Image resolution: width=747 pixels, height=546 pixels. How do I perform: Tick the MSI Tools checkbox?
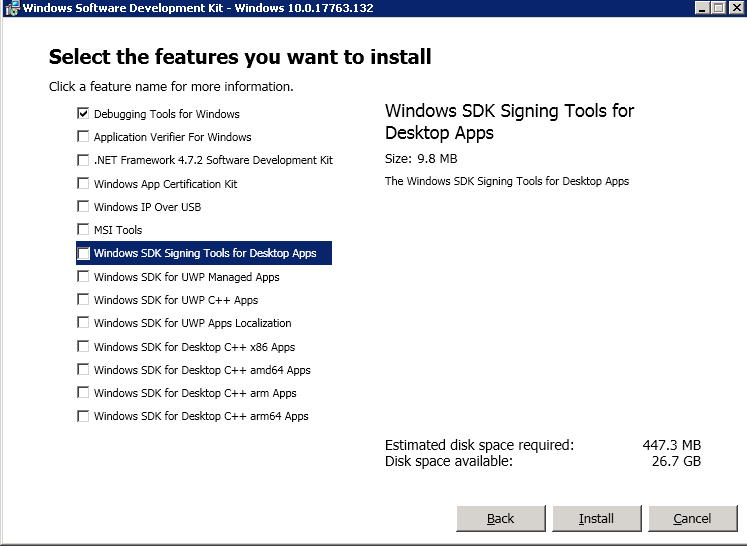pos(83,230)
